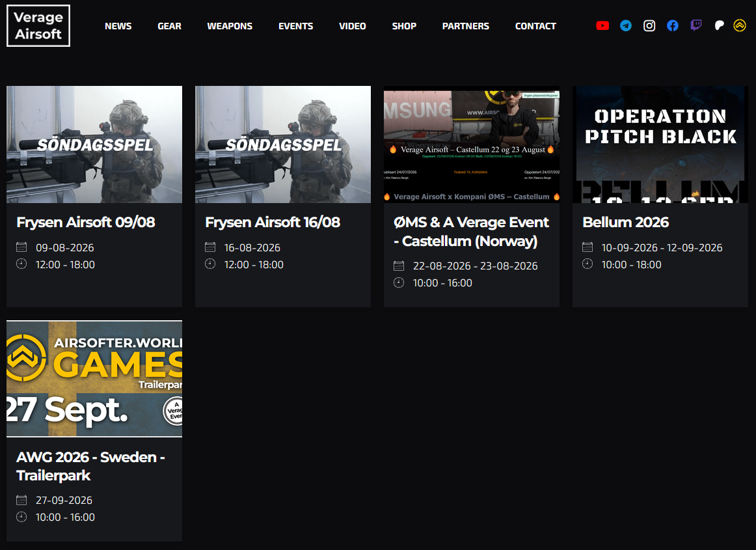Click clock icon in Frysen Airsoft 16/08 card

pyautogui.click(x=210, y=264)
